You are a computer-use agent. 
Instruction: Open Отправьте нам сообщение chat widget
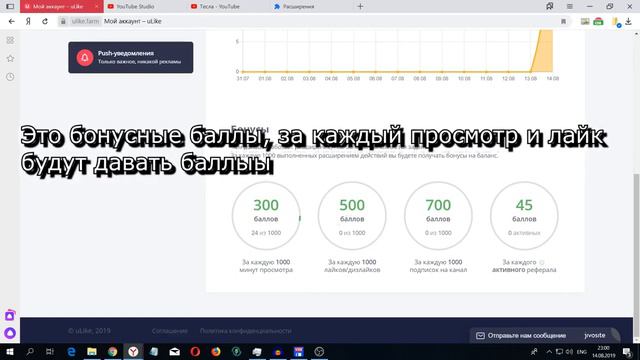click(545, 336)
